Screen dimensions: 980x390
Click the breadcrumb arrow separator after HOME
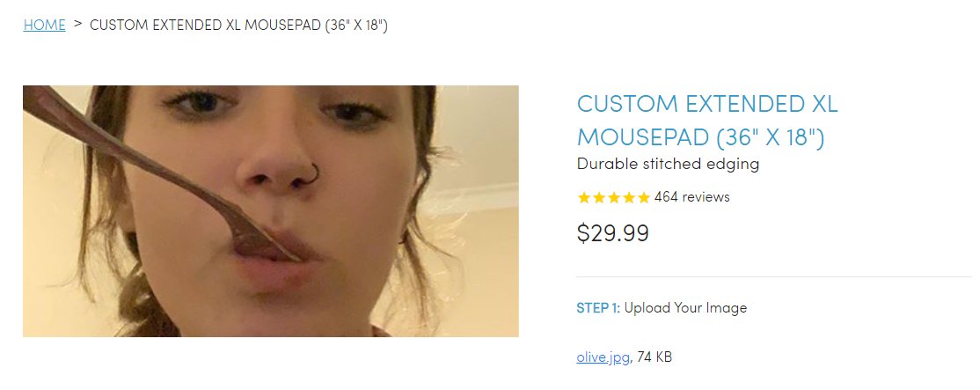[77, 25]
